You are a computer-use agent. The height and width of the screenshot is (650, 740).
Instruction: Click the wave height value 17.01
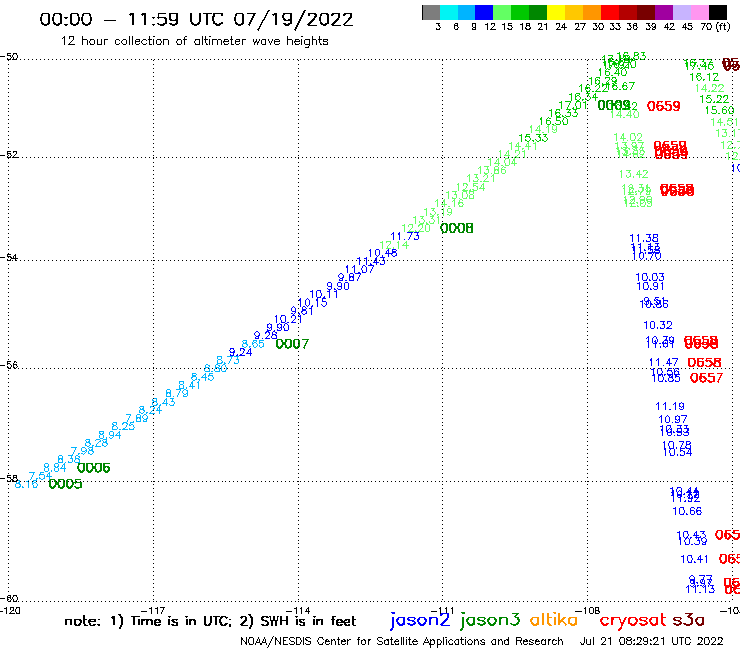tap(573, 105)
